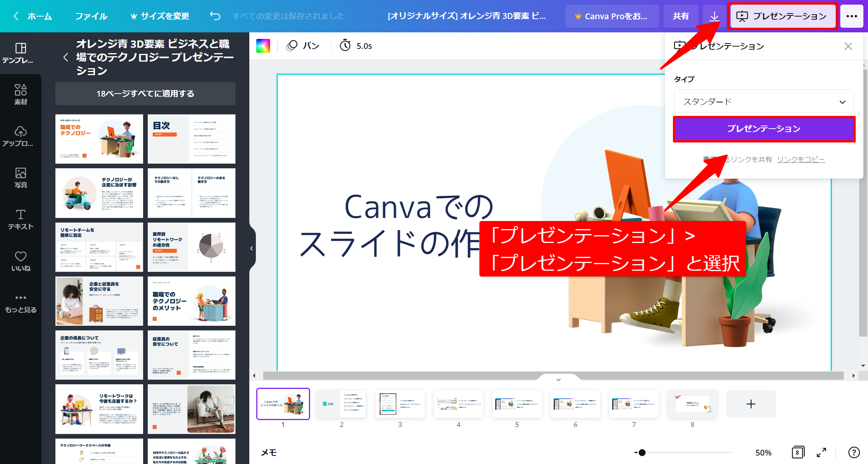The image size is (868, 464).
Task: Add a new page with plus button
Action: [x=751, y=404]
